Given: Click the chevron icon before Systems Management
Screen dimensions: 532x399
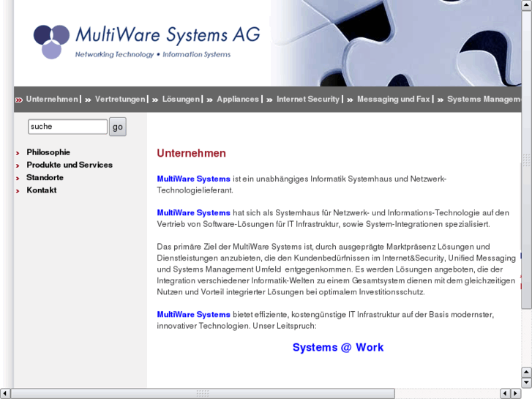Looking at the screenshot, I should (x=440, y=100).
